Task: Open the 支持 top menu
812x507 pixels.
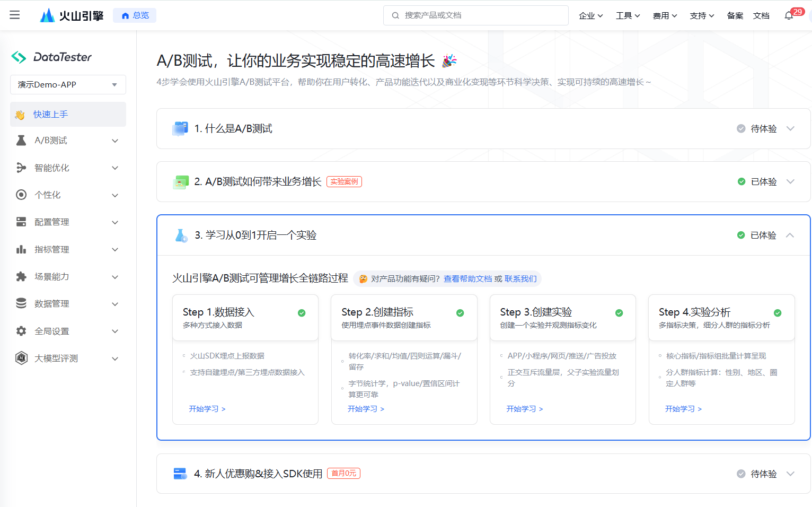Action: pos(702,16)
